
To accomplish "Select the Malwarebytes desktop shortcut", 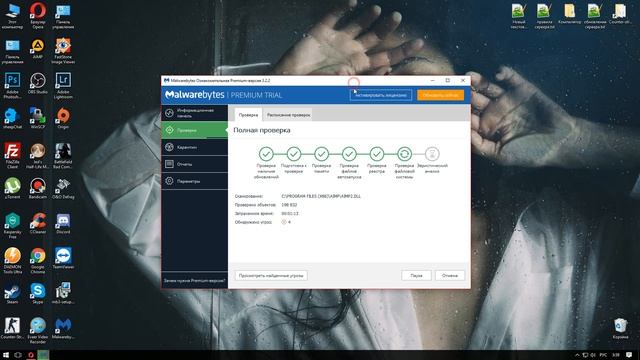I will coord(63,329).
